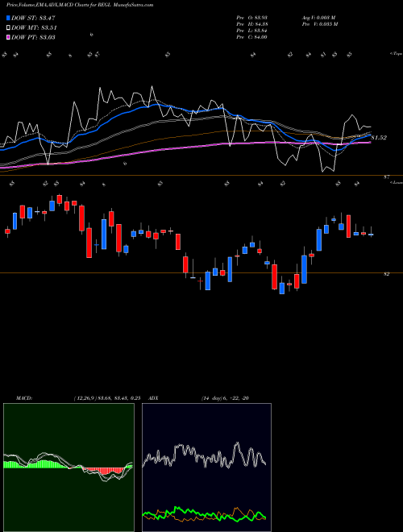Image resolution: width=403 pixels, height=532 pixels.
Task: Select the 'DOW PT: 83.03' legend text
Action: click(33, 37)
